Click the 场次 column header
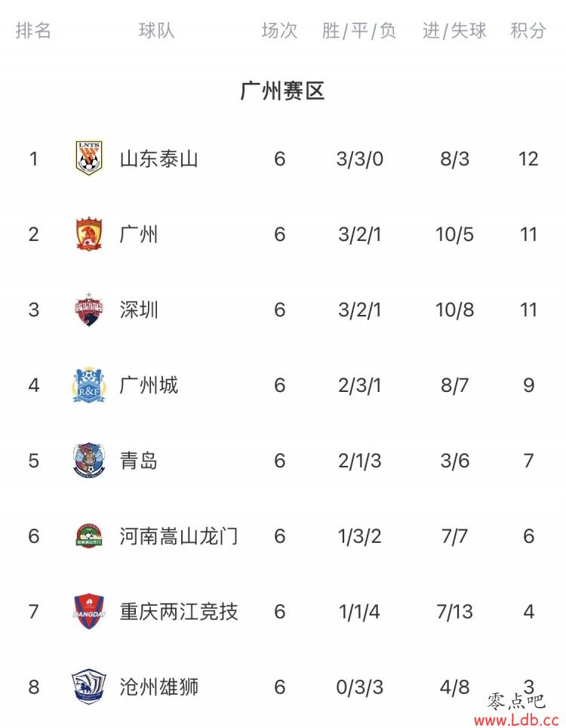Screen dimensions: 566x728 [279, 31]
